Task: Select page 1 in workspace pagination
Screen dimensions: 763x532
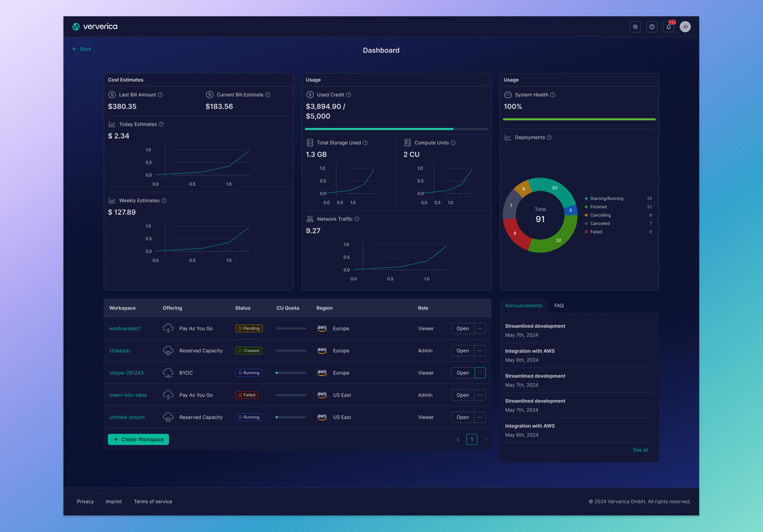Action: pos(471,439)
